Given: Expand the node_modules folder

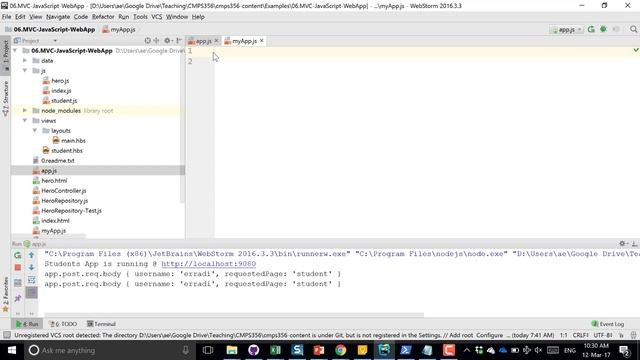Looking at the screenshot, I should click(25, 111).
